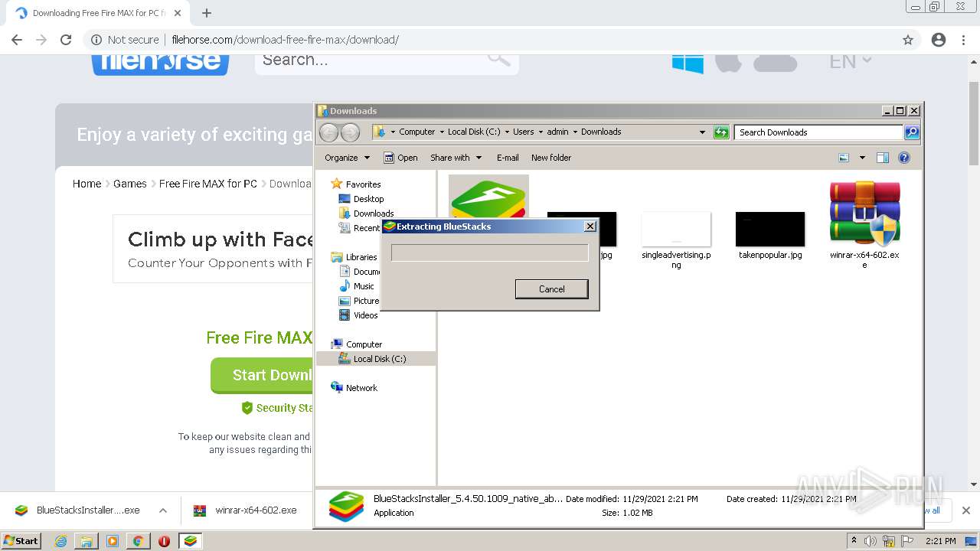Image resolution: width=980 pixels, height=551 pixels.
Task: Open Explorer help icon
Action: click(904, 158)
